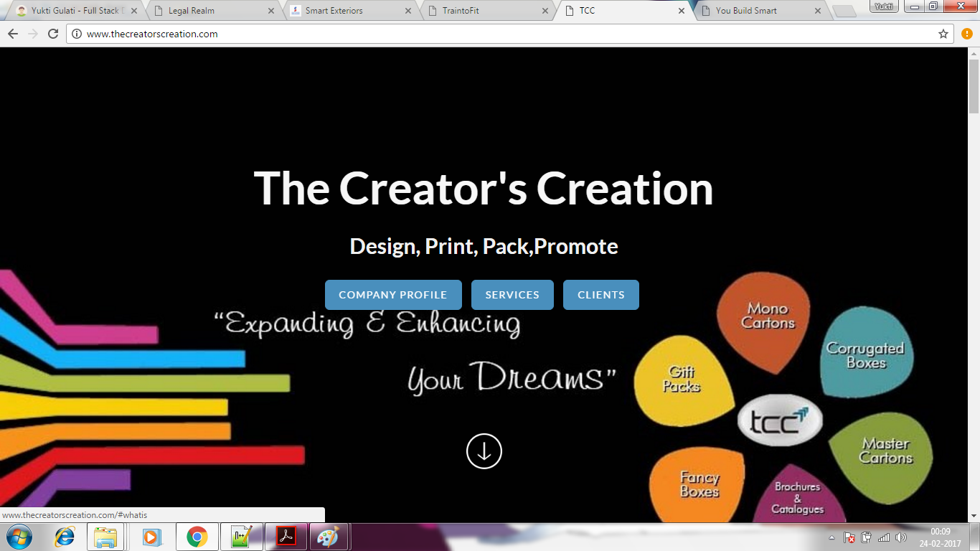Open the Windows Start menu
980x551 pixels.
tap(18, 537)
